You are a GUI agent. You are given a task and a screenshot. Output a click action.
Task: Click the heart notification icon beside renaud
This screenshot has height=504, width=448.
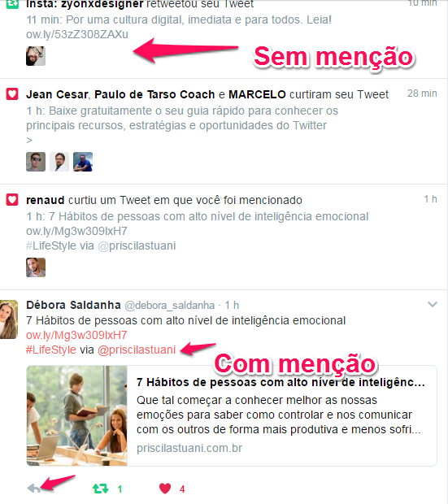[x=12, y=200]
